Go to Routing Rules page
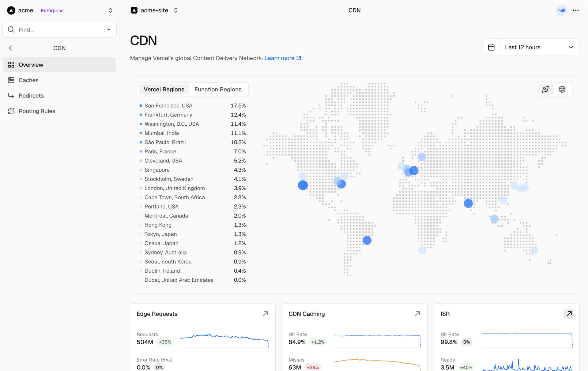 click(x=37, y=111)
